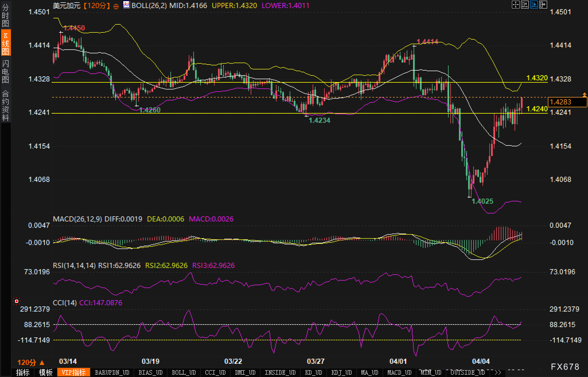
Task: Switch to 闪电图 sidebar mode
Action: point(5,71)
